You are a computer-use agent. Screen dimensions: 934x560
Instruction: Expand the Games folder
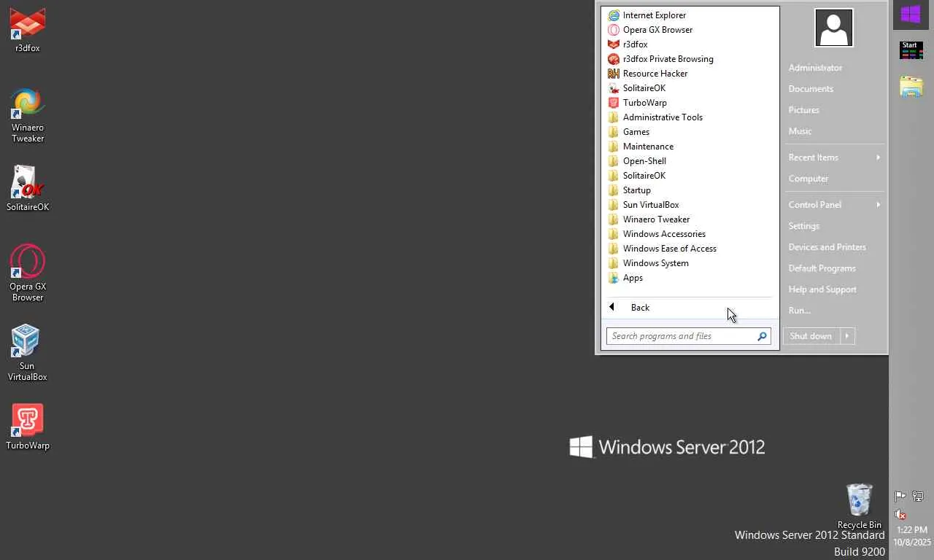point(690,132)
